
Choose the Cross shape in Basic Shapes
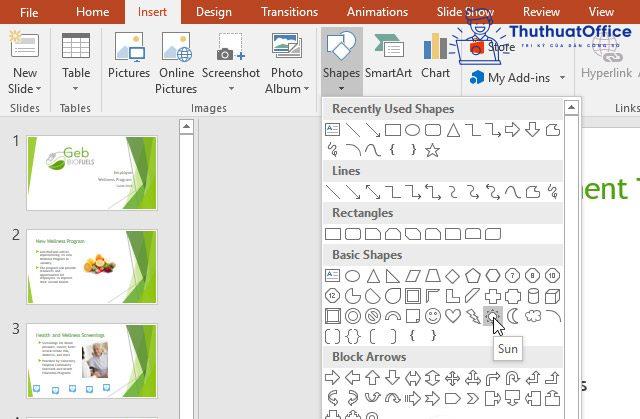point(493,296)
